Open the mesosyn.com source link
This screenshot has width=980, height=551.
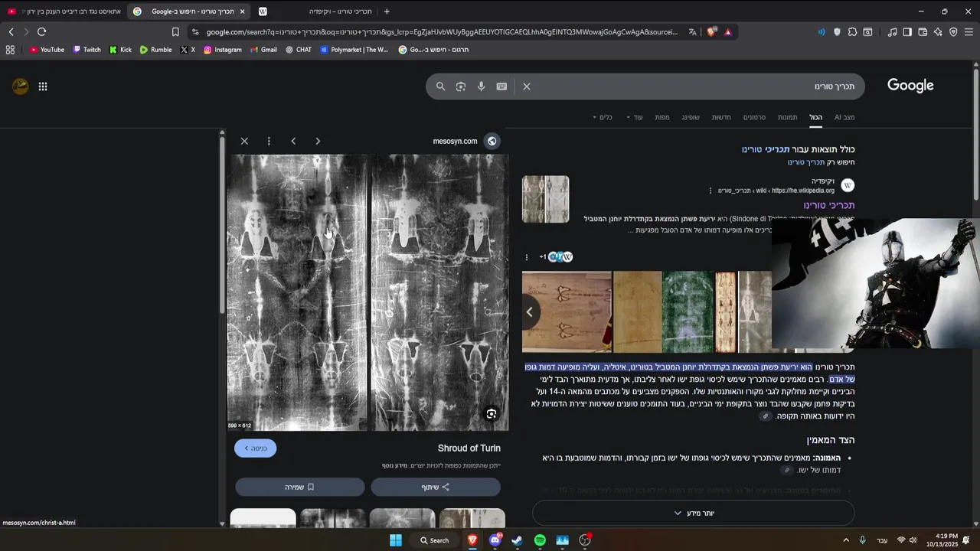pyautogui.click(x=455, y=141)
